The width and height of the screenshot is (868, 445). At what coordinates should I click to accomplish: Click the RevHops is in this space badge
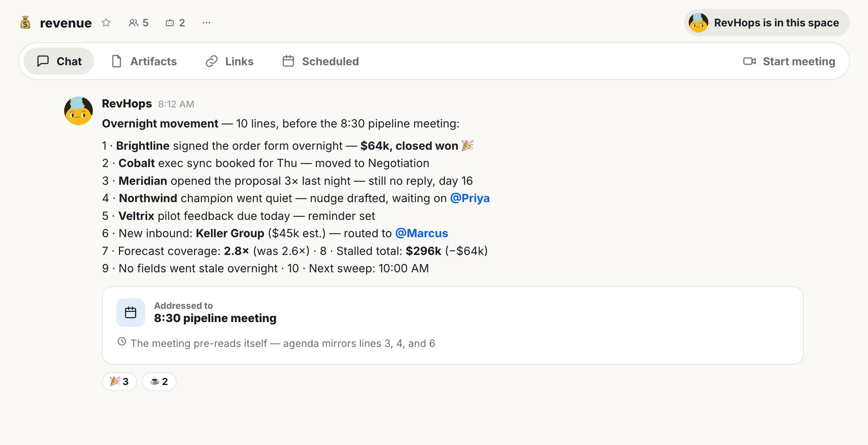click(766, 23)
